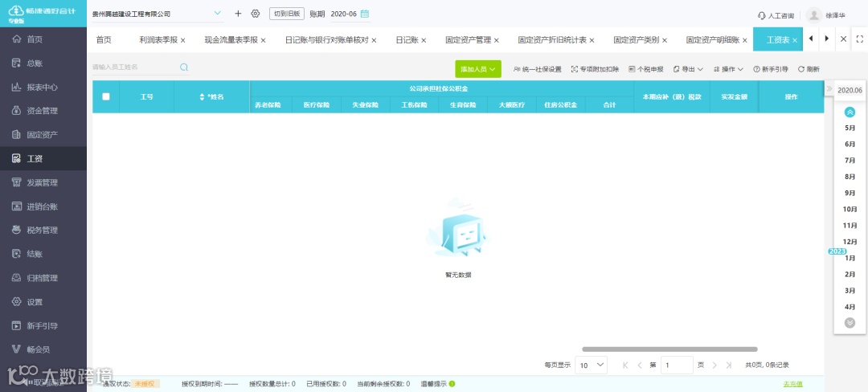
Task: Open 操作 dropdown
Action: click(x=728, y=69)
